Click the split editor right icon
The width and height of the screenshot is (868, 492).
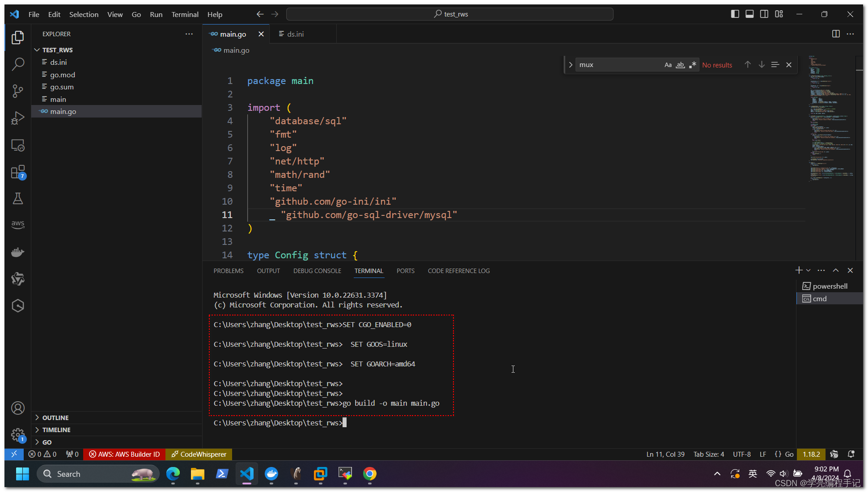pyautogui.click(x=835, y=34)
